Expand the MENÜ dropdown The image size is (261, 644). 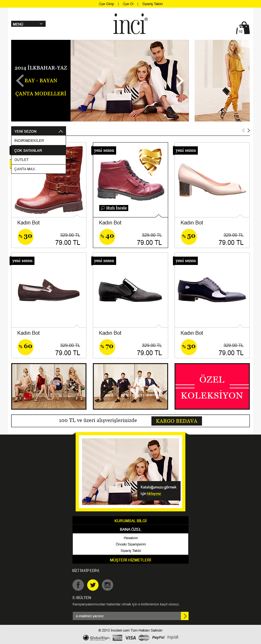28,24
